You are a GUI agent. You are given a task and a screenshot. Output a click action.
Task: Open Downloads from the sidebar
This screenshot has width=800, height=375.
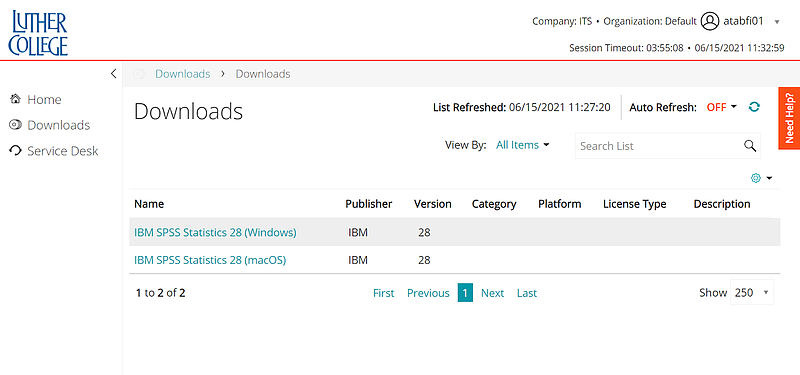pos(59,125)
